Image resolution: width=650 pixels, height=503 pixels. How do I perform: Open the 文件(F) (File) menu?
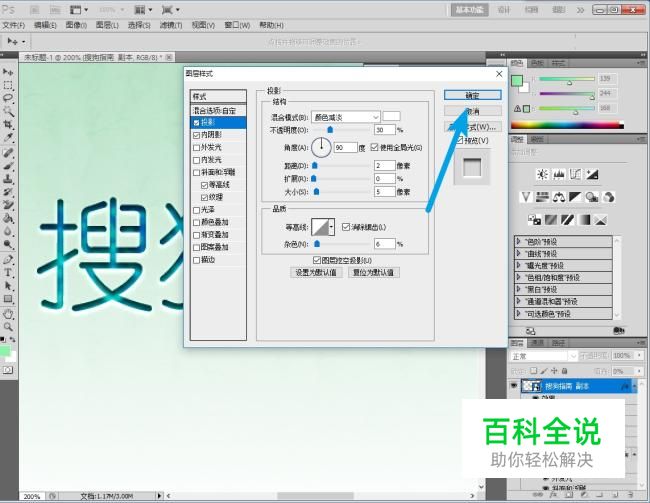pyautogui.click(x=14, y=25)
